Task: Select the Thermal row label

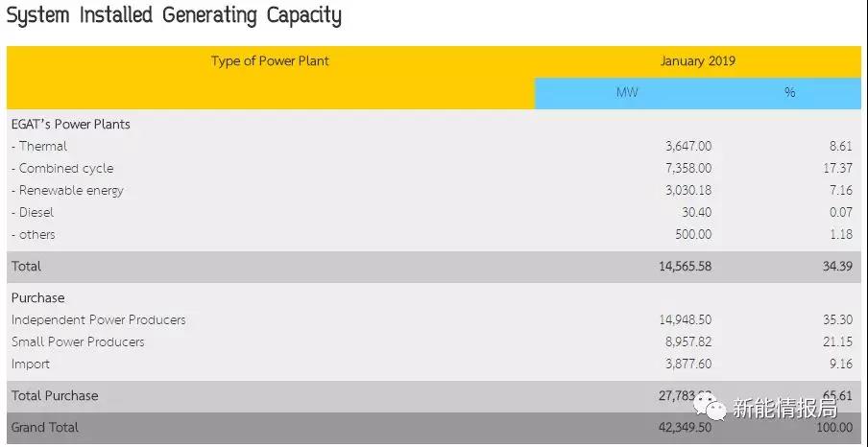Action: click(x=39, y=146)
